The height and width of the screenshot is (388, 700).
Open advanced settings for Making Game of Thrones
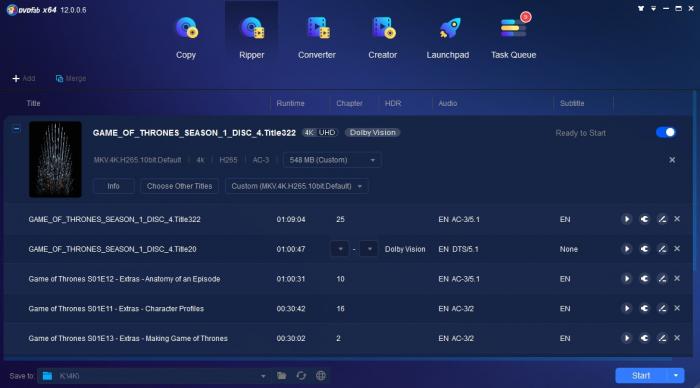644,338
